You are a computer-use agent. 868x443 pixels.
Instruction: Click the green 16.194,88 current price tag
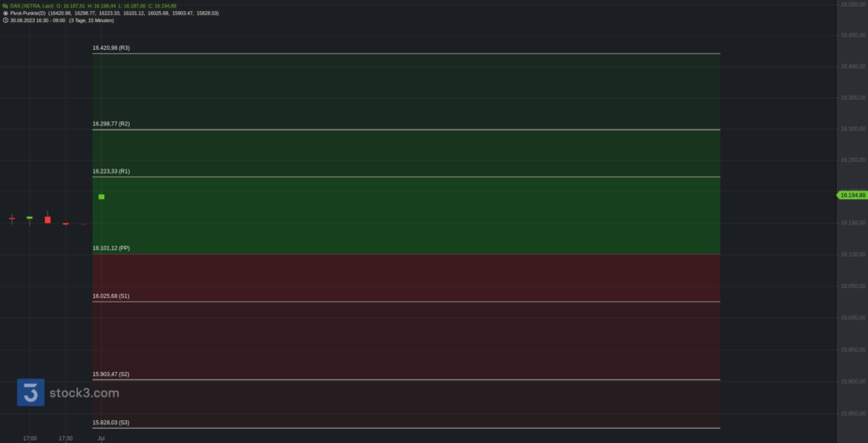[x=852, y=195]
